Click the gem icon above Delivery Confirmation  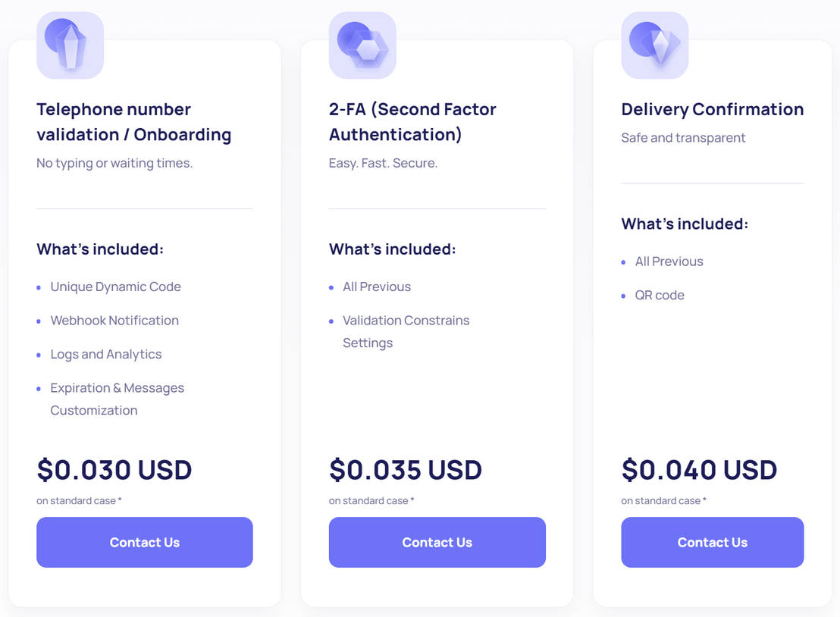tap(654, 45)
